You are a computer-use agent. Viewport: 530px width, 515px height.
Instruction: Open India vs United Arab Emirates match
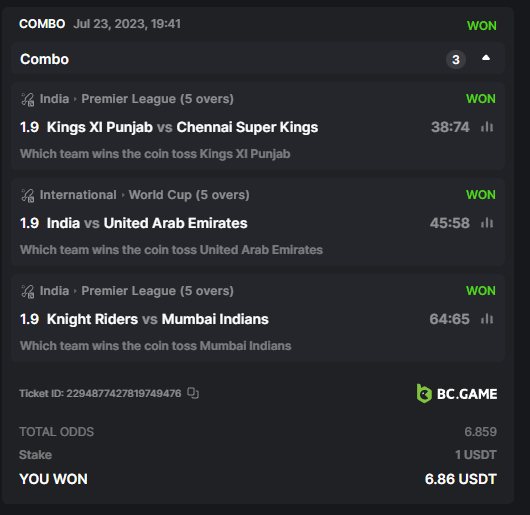tap(147, 223)
